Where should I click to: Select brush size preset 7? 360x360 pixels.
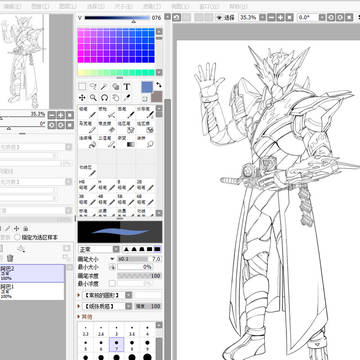pyautogui.click(x=116, y=345)
